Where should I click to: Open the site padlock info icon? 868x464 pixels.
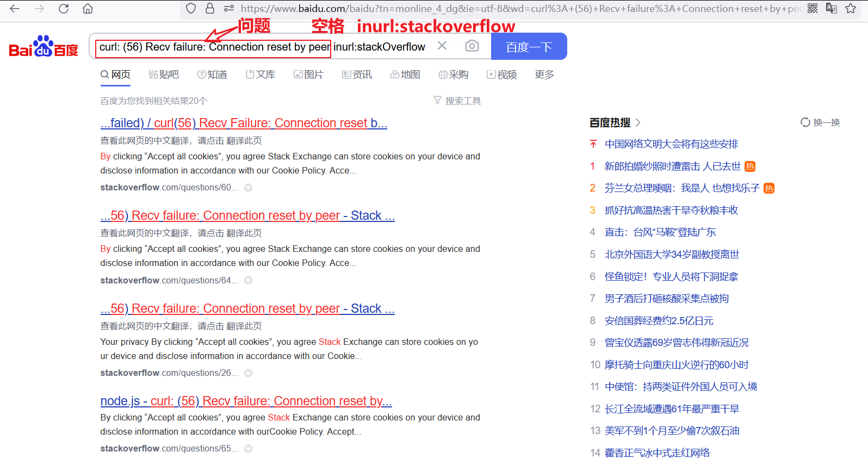point(210,8)
